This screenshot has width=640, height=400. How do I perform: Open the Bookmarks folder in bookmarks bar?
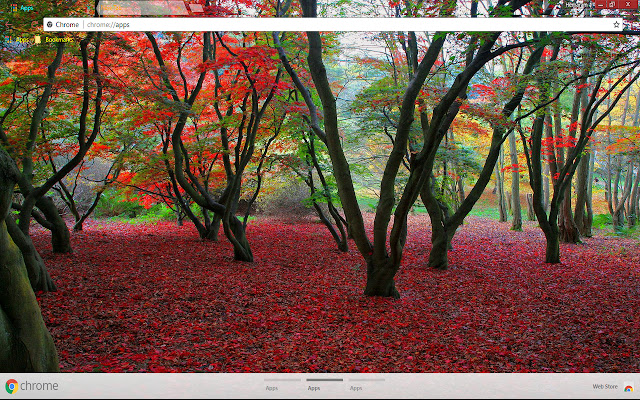coord(54,40)
